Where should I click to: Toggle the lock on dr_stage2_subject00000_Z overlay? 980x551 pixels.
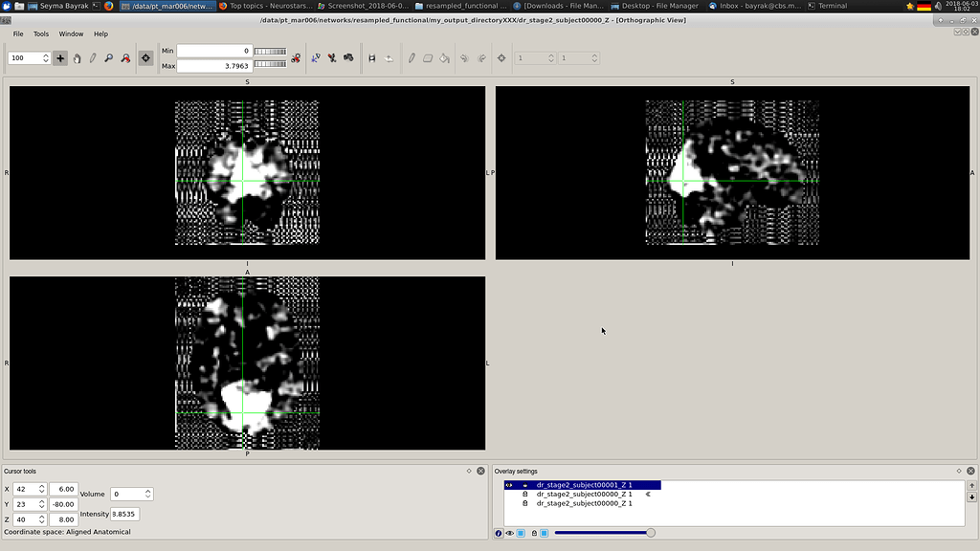524,495
